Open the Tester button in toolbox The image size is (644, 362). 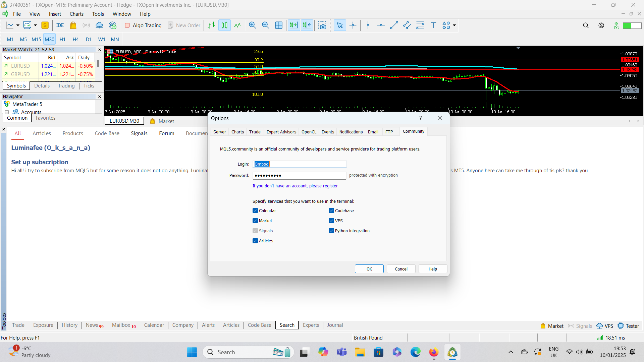[628, 326]
